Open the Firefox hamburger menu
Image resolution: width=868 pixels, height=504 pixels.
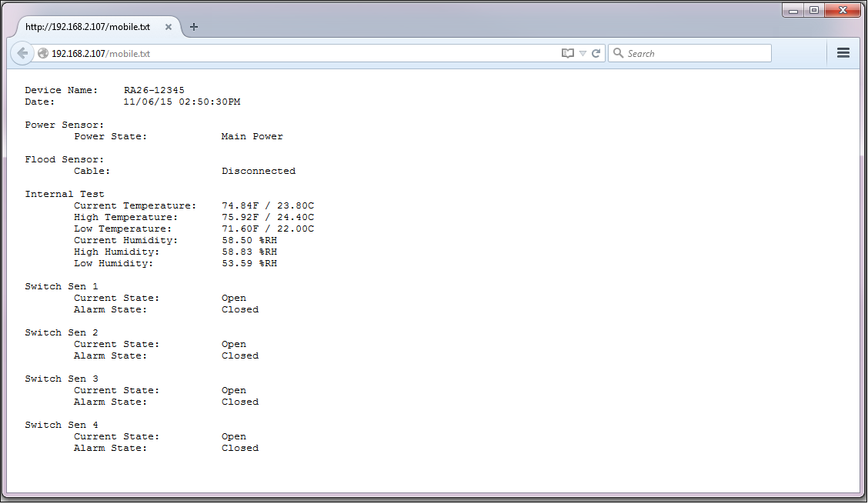point(843,53)
